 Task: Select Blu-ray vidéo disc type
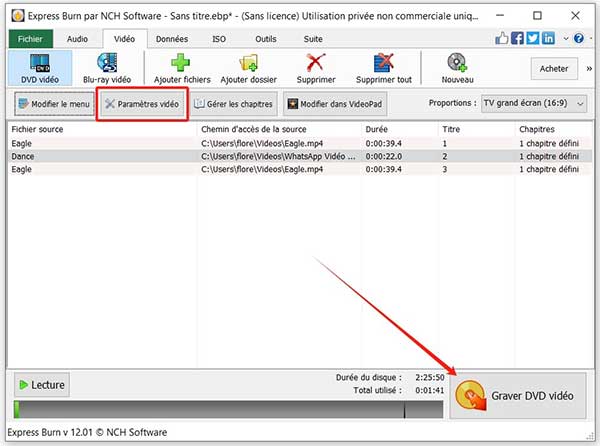click(107, 68)
